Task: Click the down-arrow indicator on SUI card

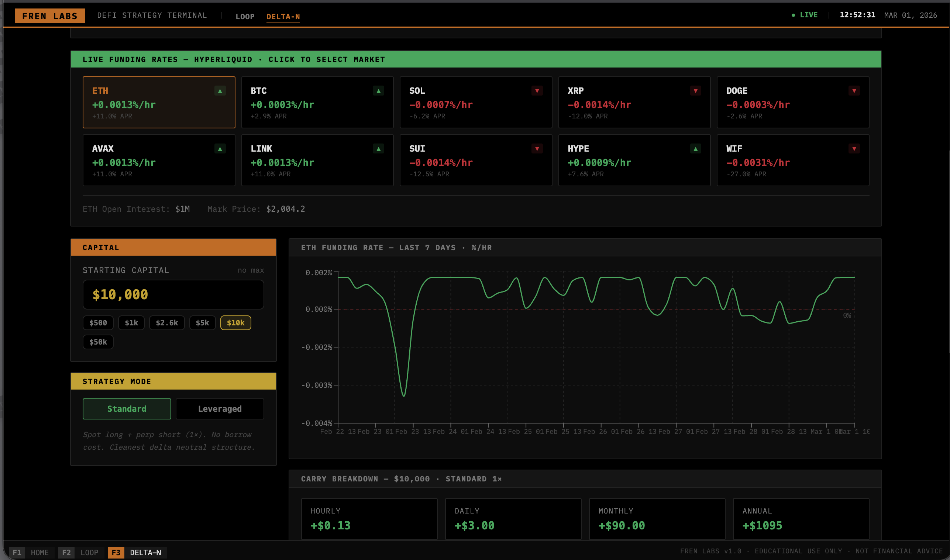Action: [537, 149]
